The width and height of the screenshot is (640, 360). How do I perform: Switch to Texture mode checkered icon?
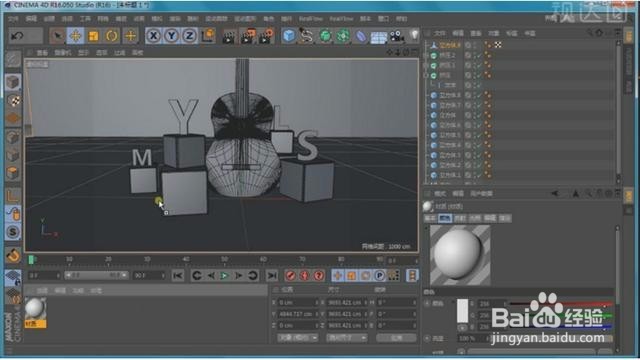[x=13, y=100]
